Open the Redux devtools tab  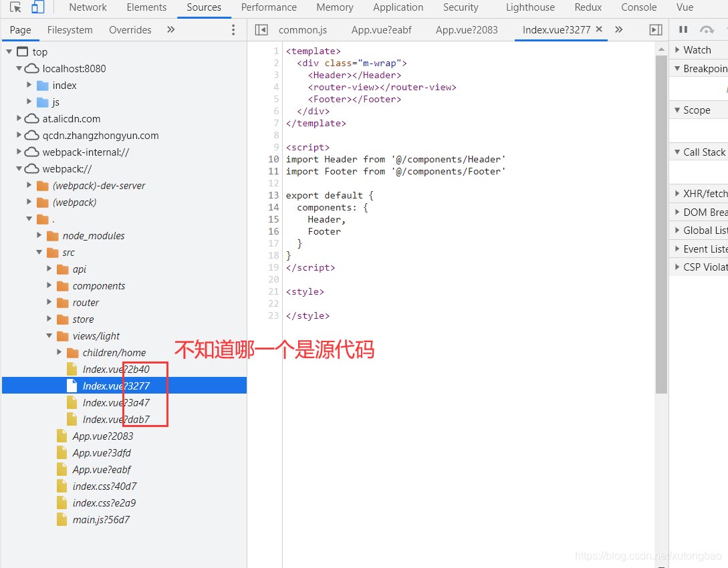coord(588,7)
